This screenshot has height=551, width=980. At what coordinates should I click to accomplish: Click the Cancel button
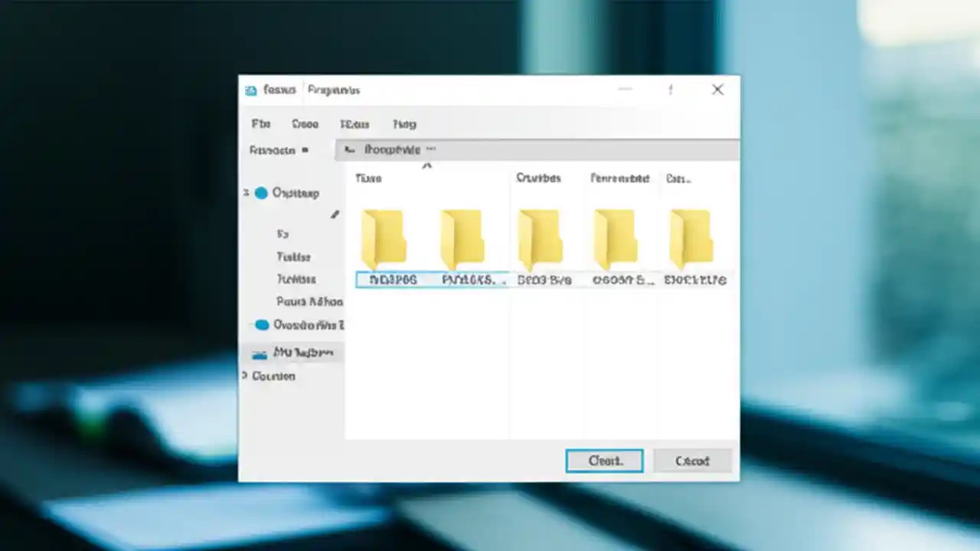click(x=692, y=460)
